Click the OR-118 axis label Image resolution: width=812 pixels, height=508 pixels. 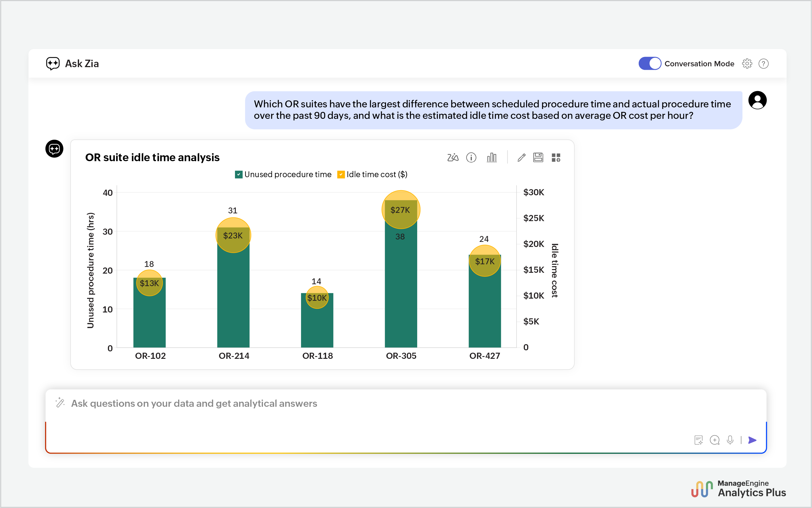coord(318,356)
